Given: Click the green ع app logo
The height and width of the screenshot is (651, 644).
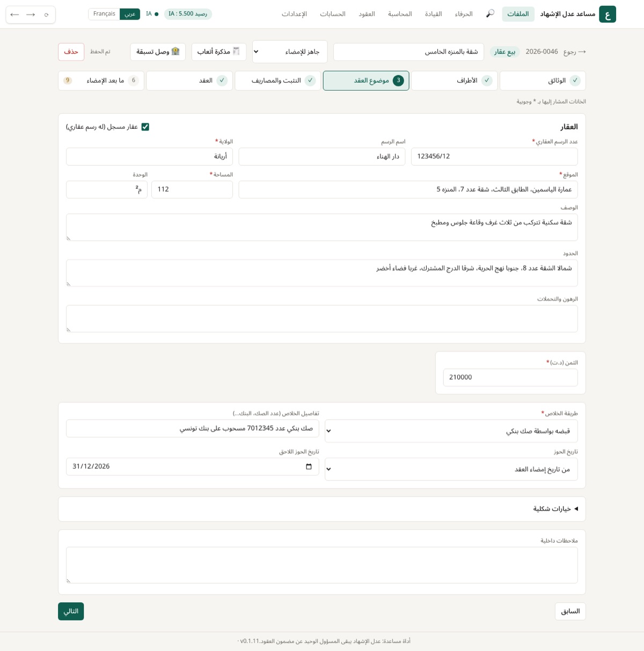Looking at the screenshot, I should (608, 14).
